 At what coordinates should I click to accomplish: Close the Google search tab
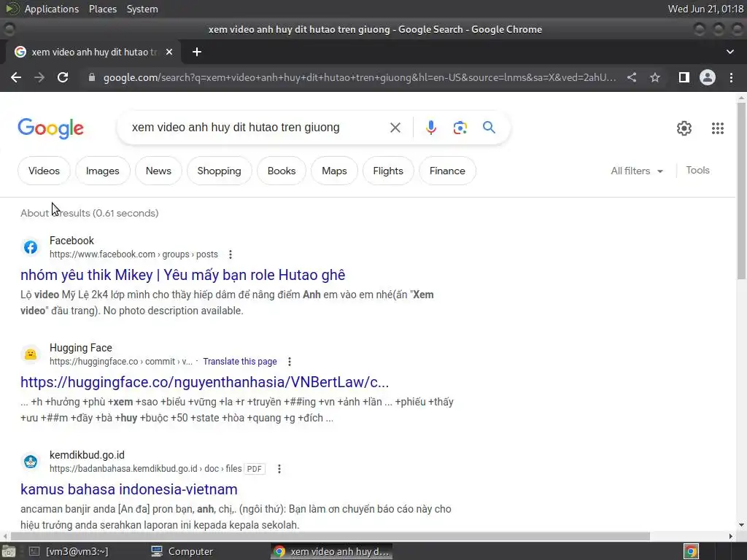click(x=169, y=52)
